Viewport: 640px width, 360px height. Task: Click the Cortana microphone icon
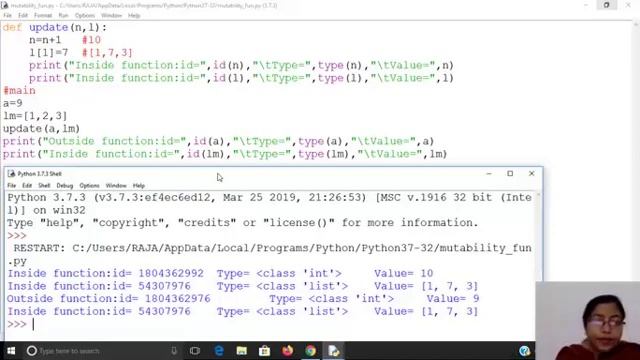coord(174,351)
